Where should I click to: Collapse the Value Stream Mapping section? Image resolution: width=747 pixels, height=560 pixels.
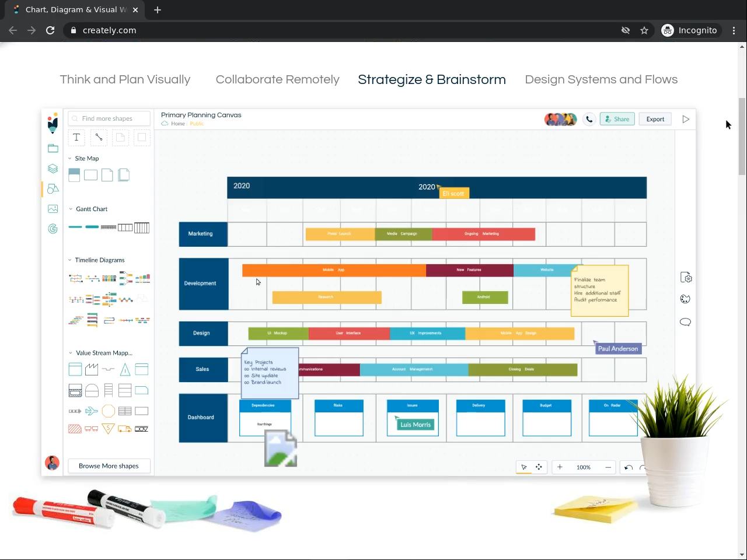[71, 353]
